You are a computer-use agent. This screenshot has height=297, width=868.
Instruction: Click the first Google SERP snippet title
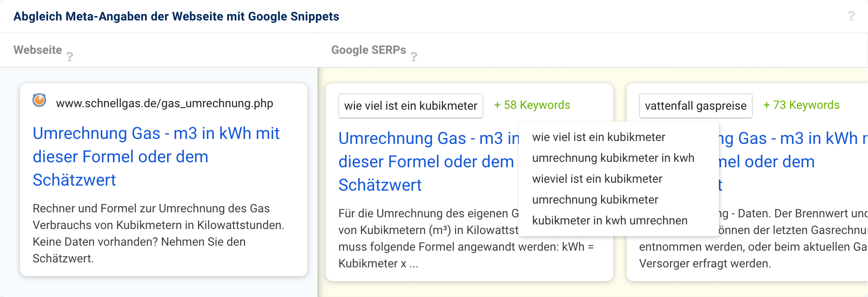click(426, 161)
